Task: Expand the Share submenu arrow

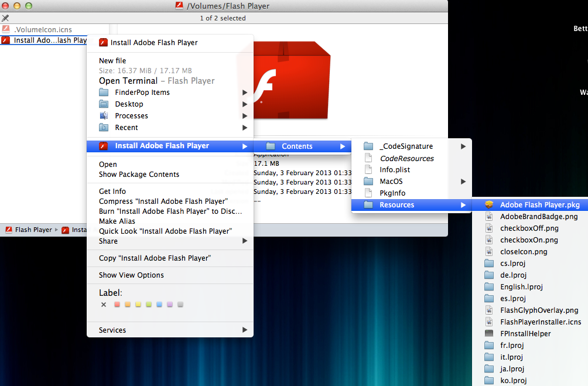Action: (244, 241)
